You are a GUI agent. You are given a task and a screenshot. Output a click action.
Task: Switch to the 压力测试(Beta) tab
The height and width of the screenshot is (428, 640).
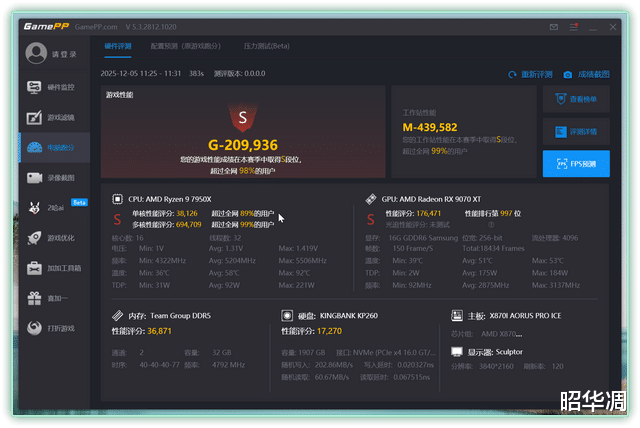click(x=267, y=46)
